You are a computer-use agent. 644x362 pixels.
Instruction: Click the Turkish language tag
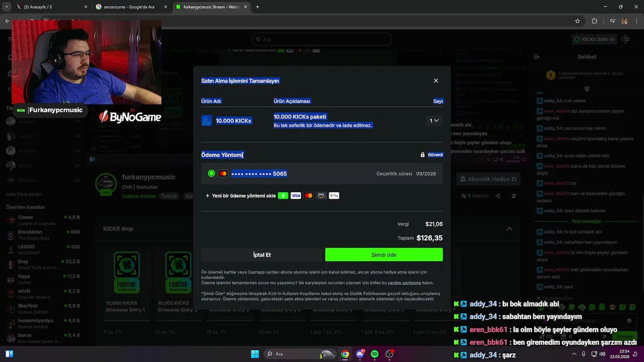tap(169, 196)
